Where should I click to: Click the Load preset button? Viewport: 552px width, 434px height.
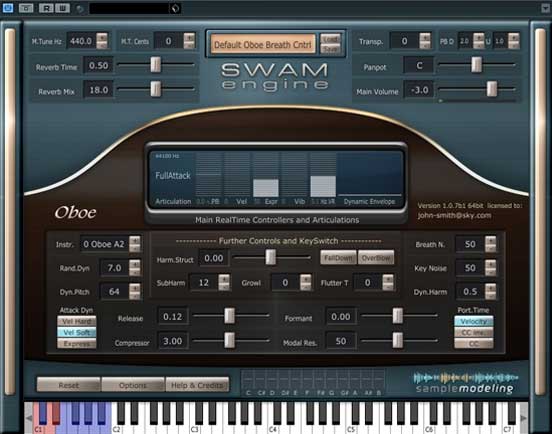[331, 39]
